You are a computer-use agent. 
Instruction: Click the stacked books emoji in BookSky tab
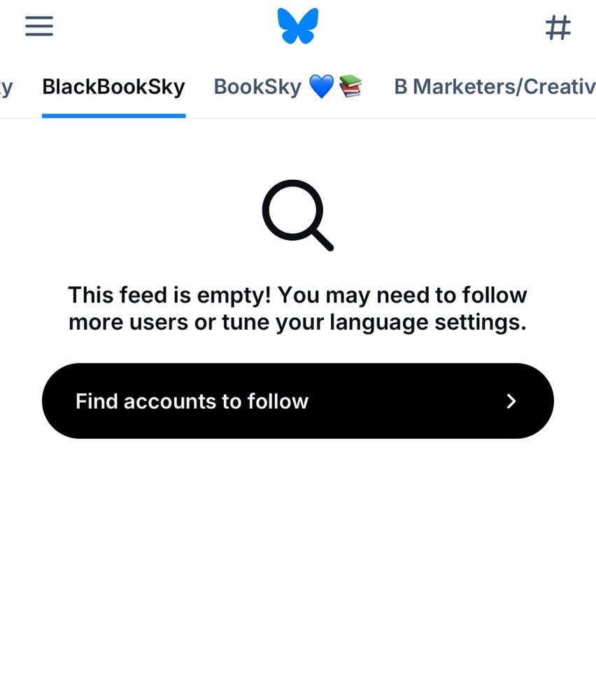coord(350,85)
